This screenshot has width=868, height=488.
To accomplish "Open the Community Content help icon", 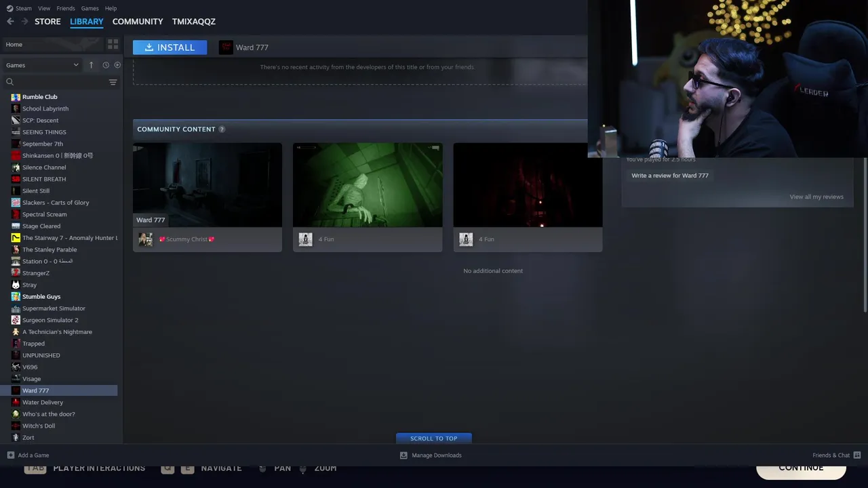I will (222, 129).
